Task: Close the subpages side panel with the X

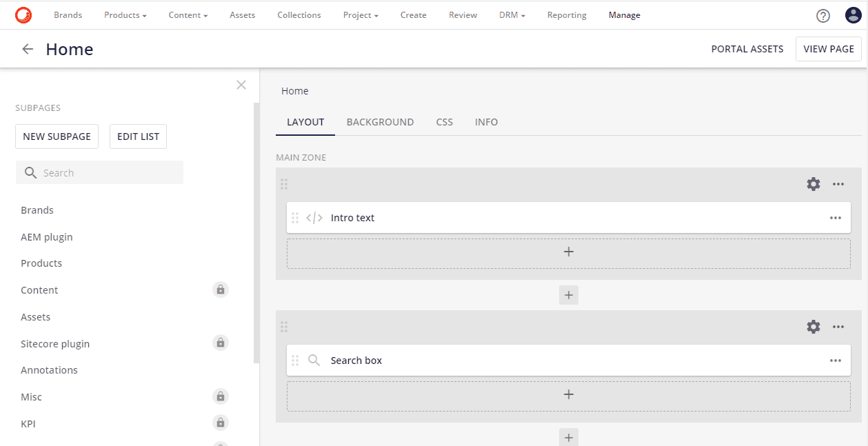Action: pyautogui.click(x=241, y=85)
